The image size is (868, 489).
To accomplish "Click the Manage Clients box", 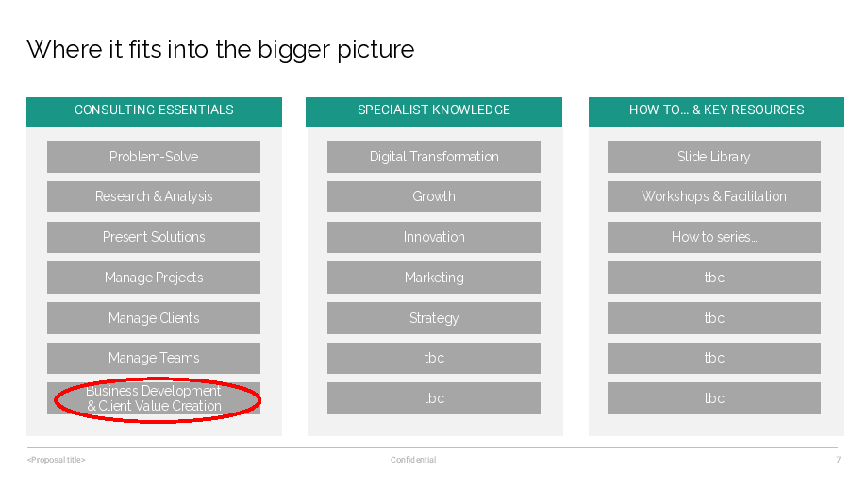I will [154, 318].
